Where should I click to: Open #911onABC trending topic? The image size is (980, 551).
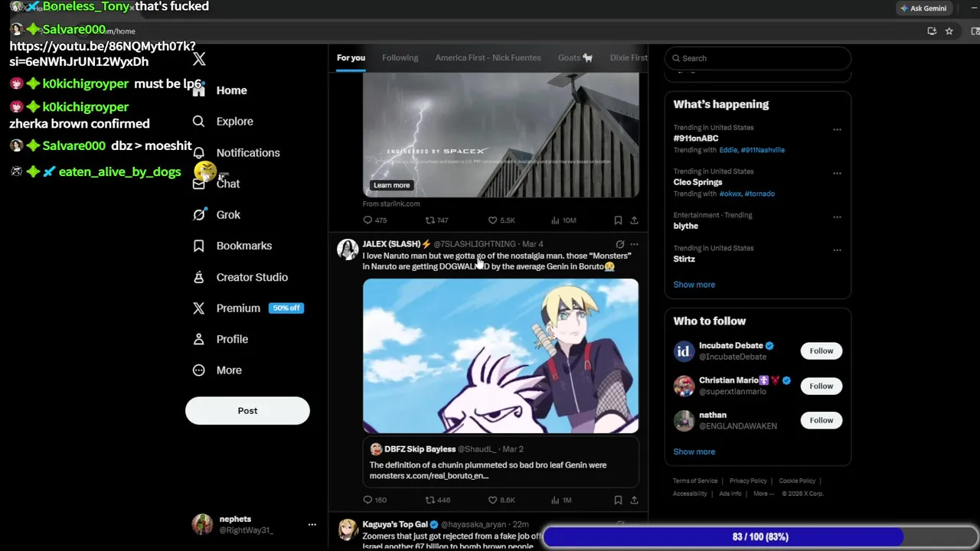tap(696, 139)
